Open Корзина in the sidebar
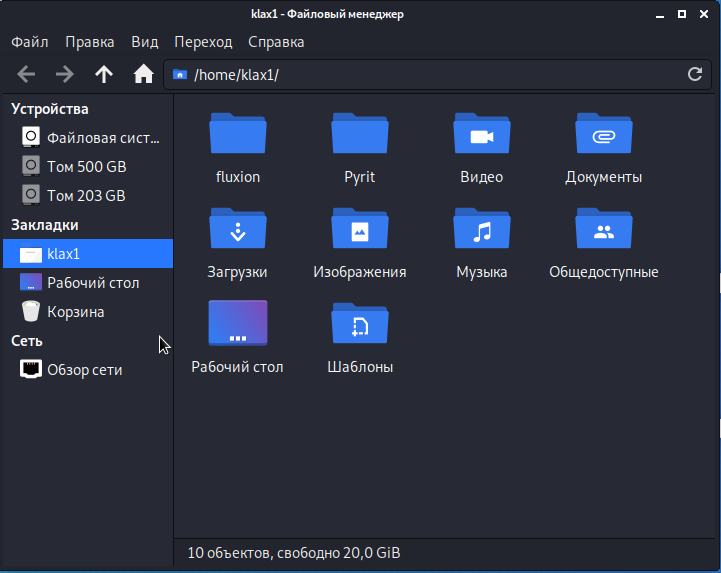 pos(75,312)
